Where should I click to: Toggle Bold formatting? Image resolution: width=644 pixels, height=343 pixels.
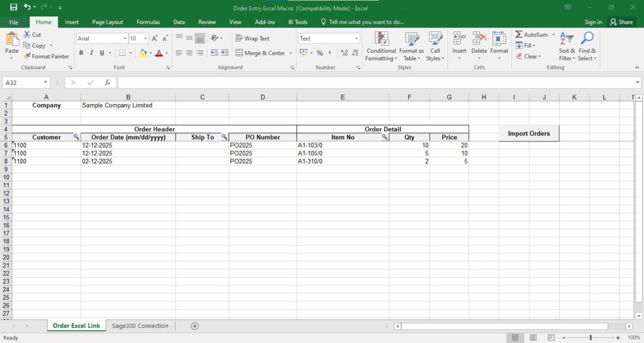(x=81, y=53)
